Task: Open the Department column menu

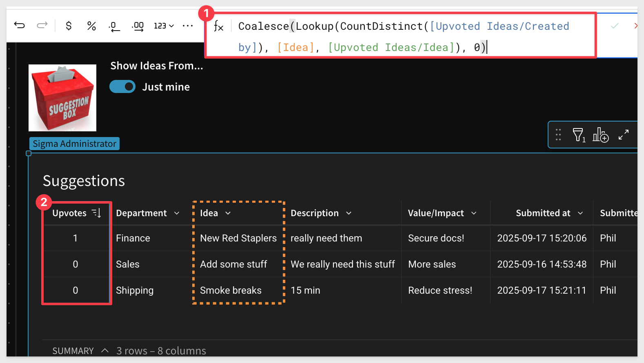Action: point(177,213)
